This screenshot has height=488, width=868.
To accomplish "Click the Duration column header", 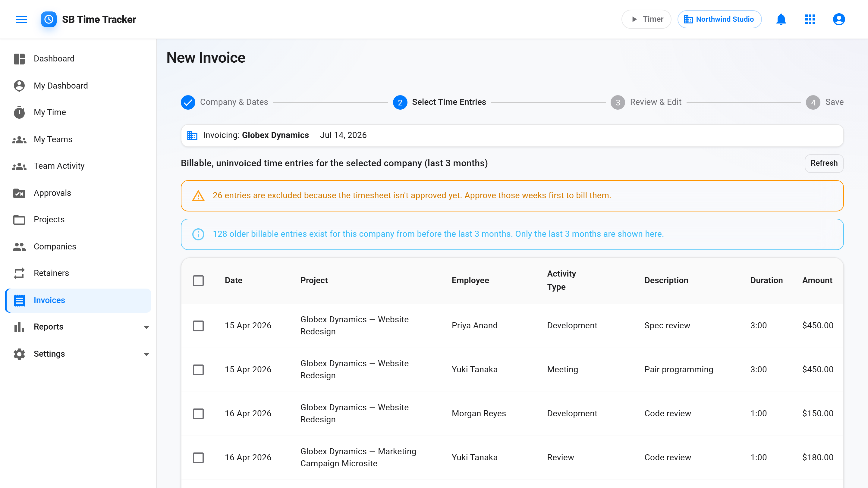I will pyautogui.click(x=766, y=280).
